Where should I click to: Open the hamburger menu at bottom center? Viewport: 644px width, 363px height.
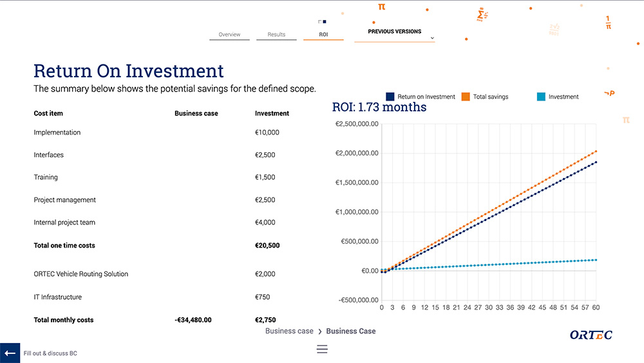(322, 349)
